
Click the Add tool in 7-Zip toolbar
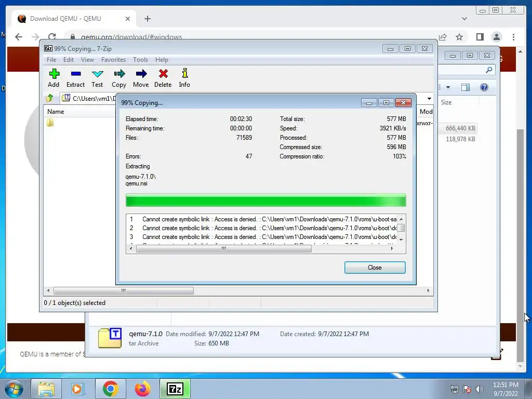pyautogui.click(x=54, y=78)
